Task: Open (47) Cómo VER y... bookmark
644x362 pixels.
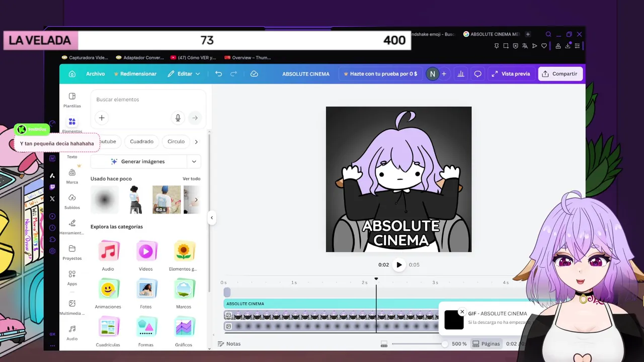Action: pos(193,58)
